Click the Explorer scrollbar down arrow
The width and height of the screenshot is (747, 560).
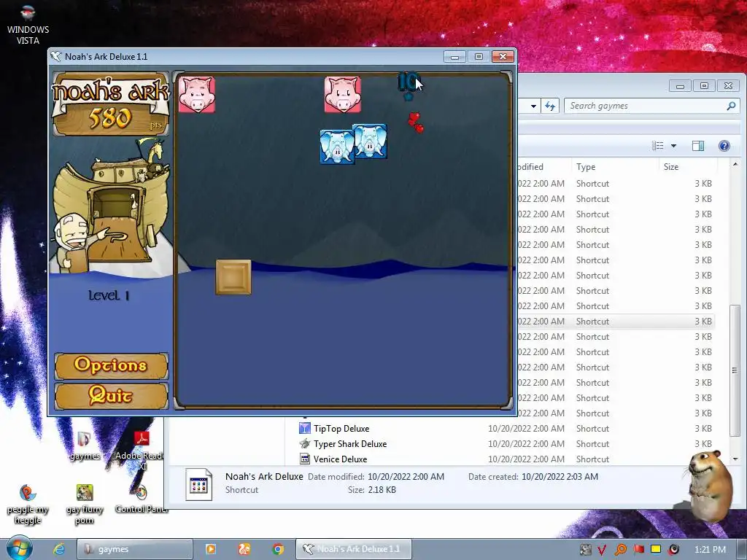coord(735,459)
